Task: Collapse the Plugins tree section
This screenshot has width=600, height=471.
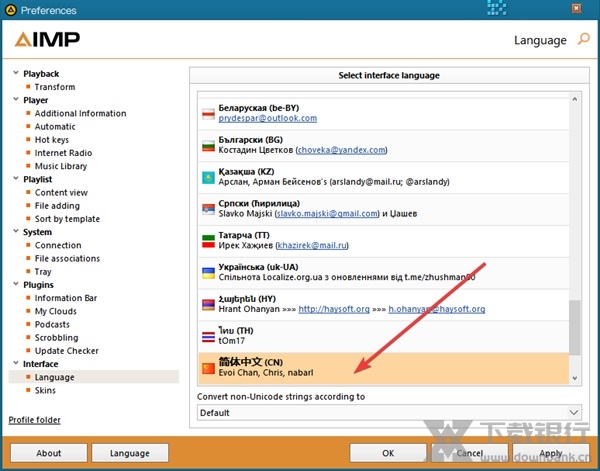Action: pyautogui.click(x=14, y=285)
